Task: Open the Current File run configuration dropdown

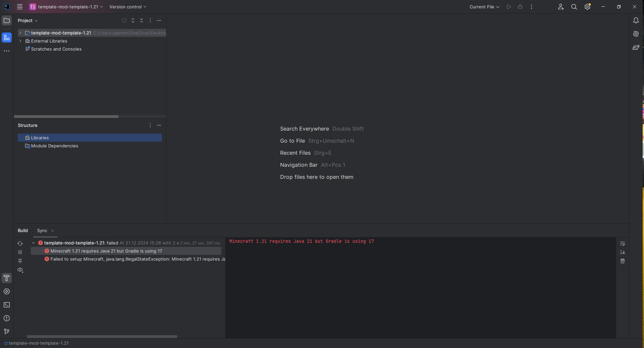Action: (484, 7)
